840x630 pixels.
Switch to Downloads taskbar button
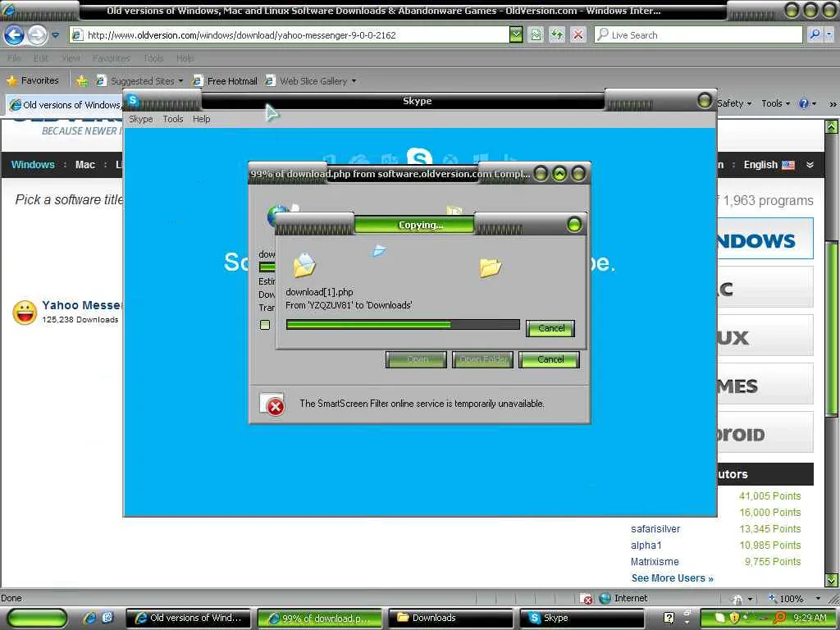[450, 619]
